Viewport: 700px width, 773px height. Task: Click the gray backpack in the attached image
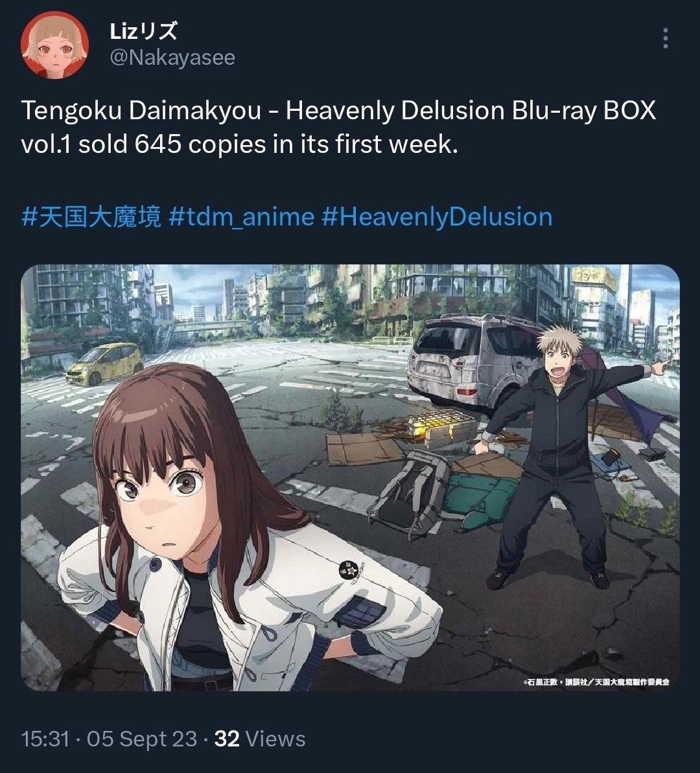click(x=410, y=493)
